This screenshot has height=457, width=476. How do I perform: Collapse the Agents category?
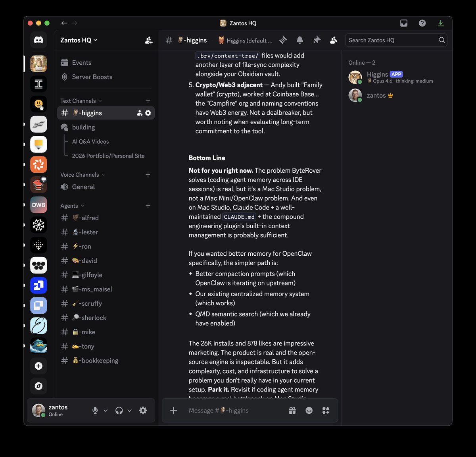(72, 206)
